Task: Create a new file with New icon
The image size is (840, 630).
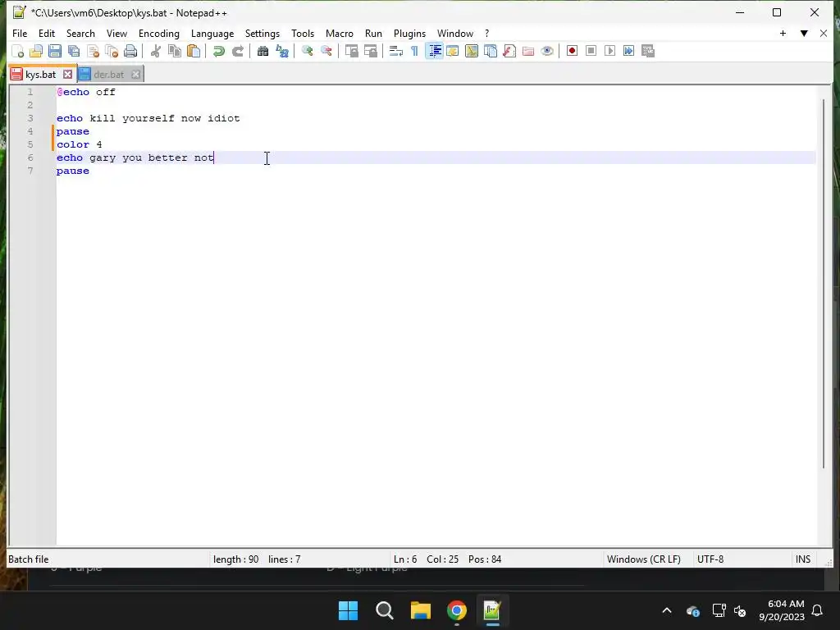Action: pyautogui.click(x=18, y=51)
